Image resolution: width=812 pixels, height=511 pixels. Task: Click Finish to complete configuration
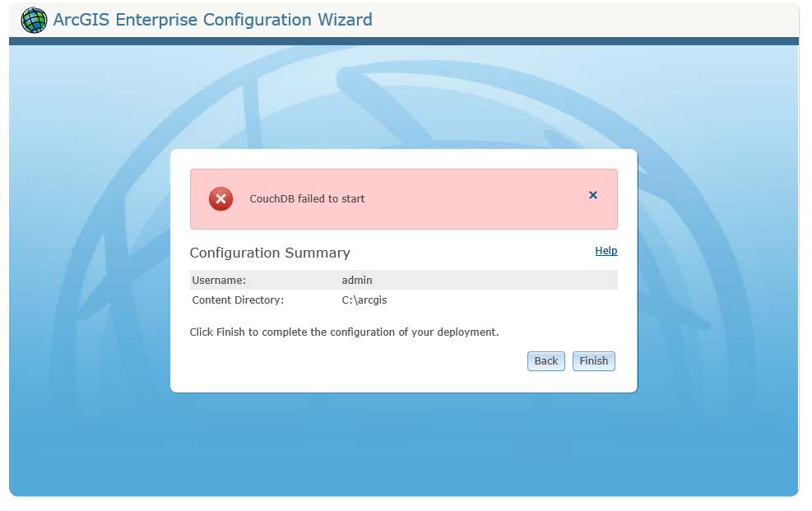pos(593,361)
